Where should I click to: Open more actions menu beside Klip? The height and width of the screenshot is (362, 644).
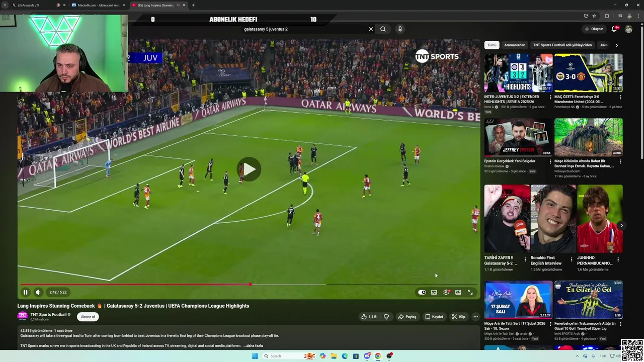click(x=475, y=317)
